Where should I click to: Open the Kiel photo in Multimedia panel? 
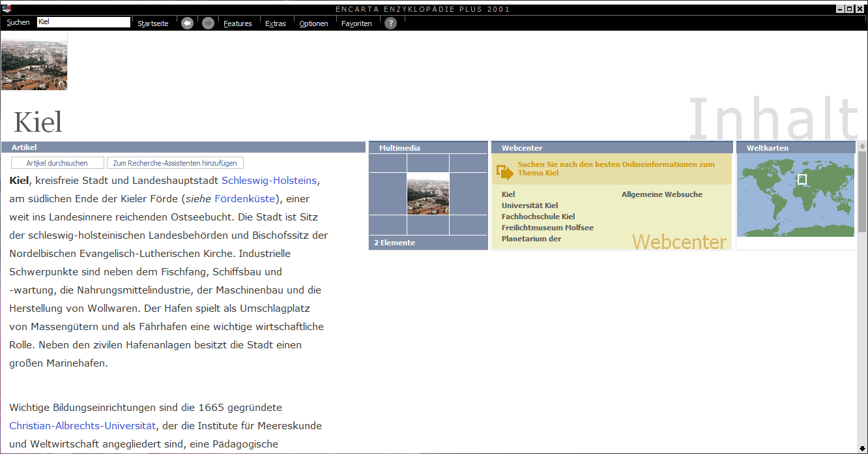click(x=428, y=194)
